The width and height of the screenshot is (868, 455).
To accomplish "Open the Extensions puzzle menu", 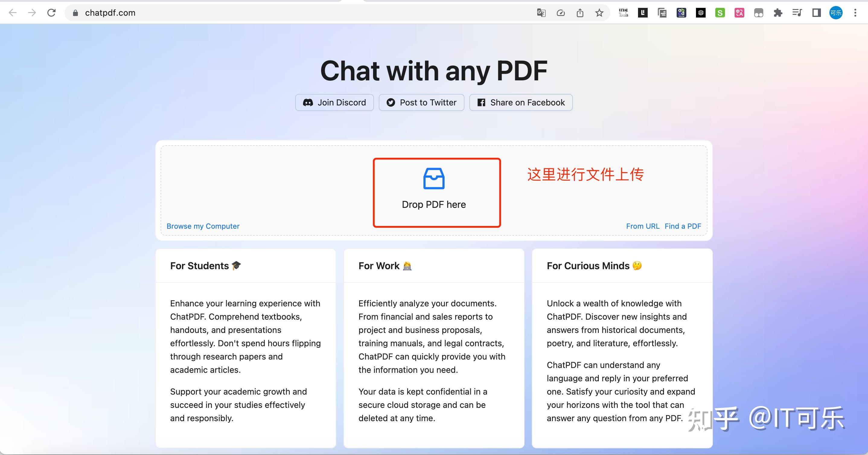I will (x=778, y=13).
